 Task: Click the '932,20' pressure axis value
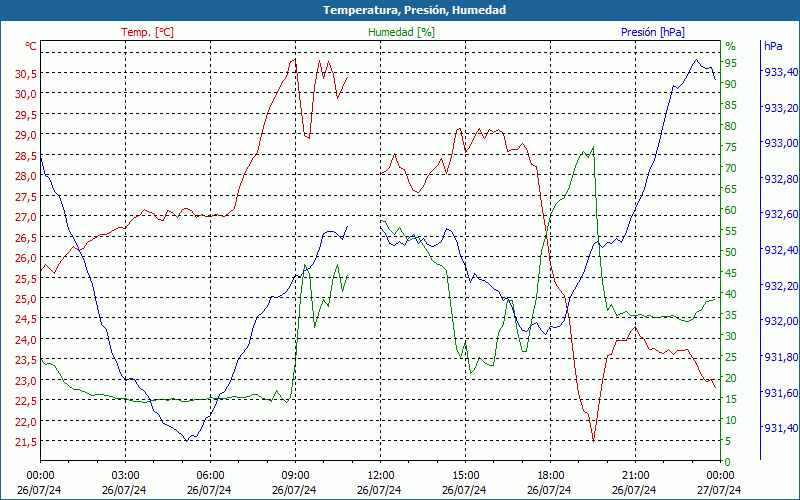781,285
